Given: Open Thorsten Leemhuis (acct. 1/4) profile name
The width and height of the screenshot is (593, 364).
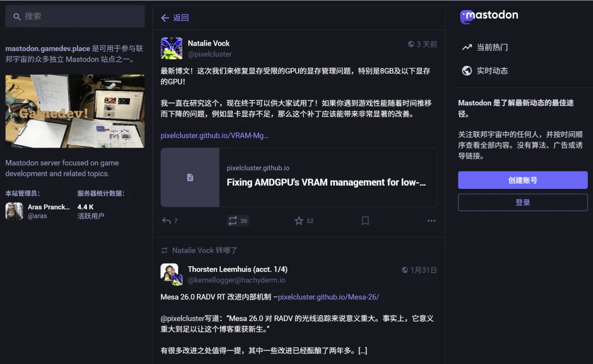Looking at the screenshot, I should [238, 269].
